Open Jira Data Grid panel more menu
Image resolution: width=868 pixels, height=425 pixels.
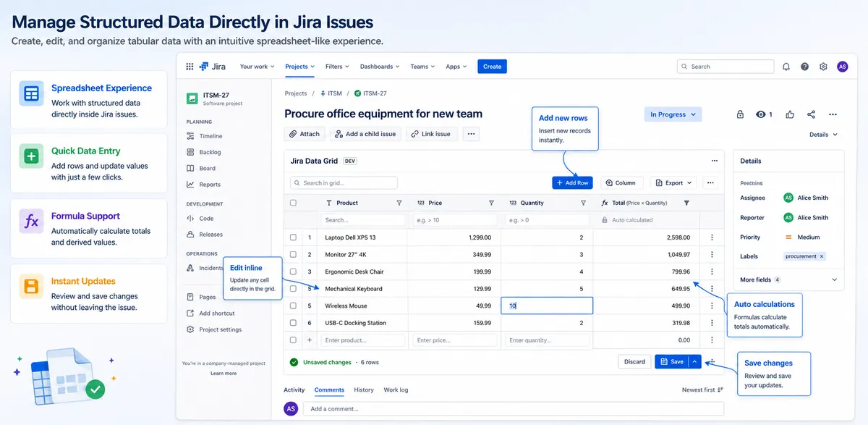coord(715,161)
